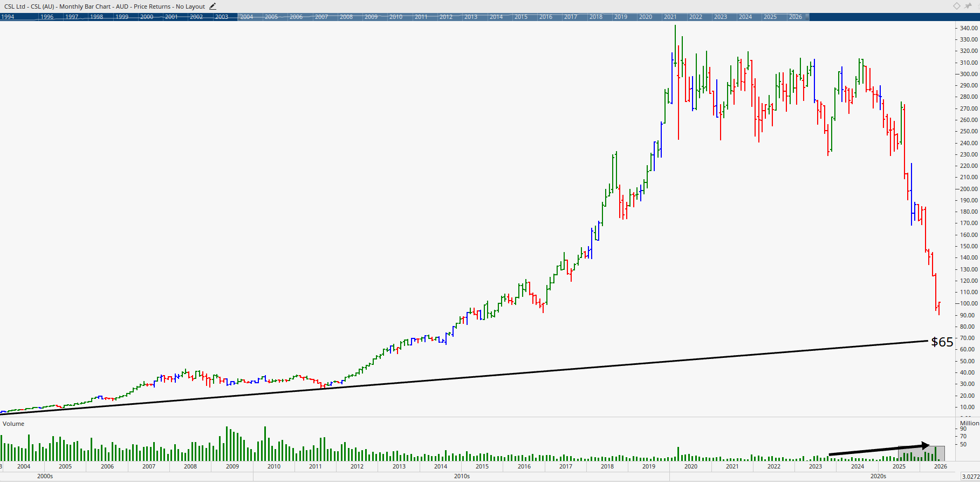
Task: Click 2003 in the top overview timeline strip
Action: pyautogui.click(x=221, y=17)
